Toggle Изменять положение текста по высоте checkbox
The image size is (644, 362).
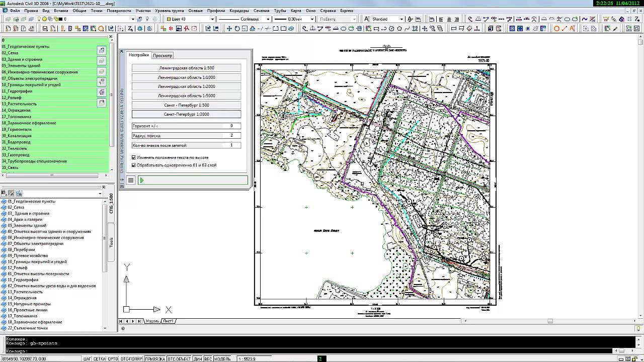(x=134, y=157)
